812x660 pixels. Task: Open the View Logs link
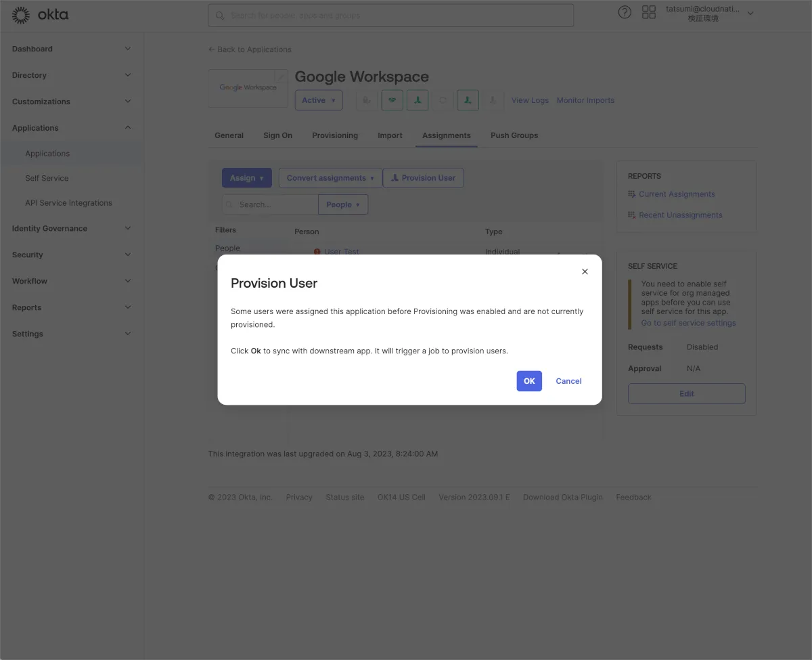click(530, 100)
